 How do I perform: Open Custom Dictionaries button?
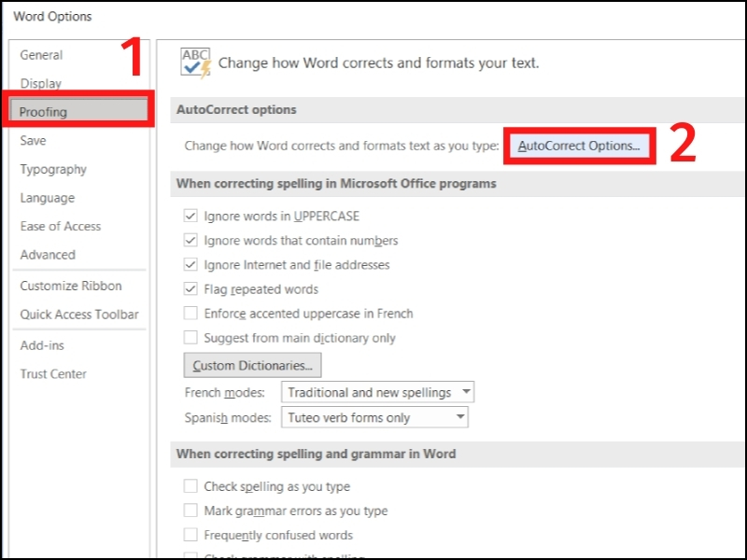coord(252,365)
